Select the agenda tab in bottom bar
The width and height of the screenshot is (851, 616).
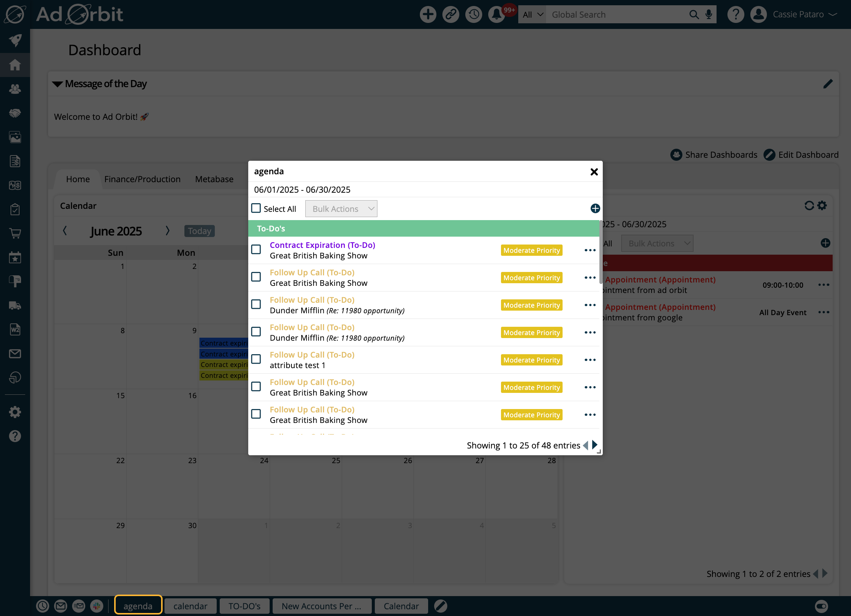[x=138, y=606]
